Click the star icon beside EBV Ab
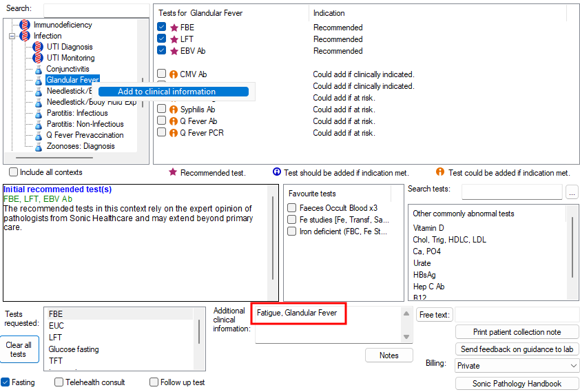The height and width of the screenshot is (392, 580). coord(174,52)
